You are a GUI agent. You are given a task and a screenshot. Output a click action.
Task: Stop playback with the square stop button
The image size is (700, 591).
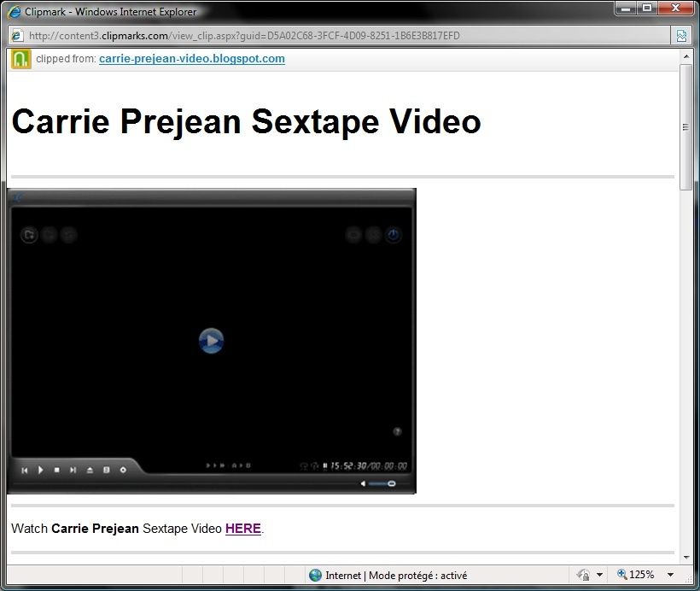click(x=56, y=470)
